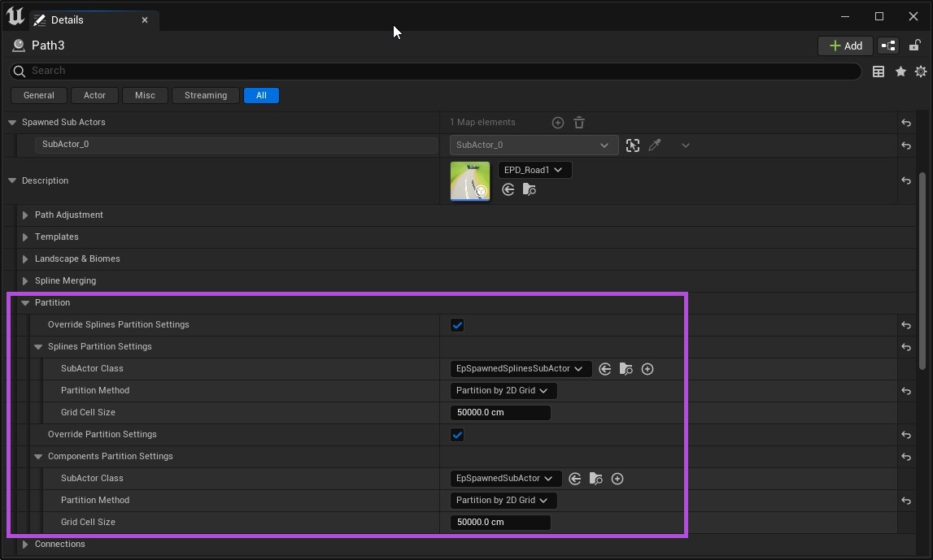Toggle the property matrix table view icon
933x560 pixels.
(879, 72)
